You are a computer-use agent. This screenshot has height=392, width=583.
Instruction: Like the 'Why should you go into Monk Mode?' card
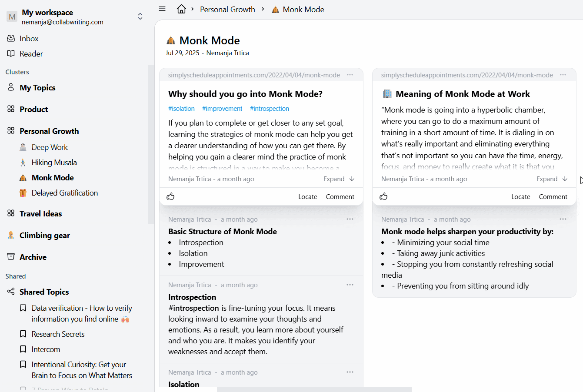170,196
